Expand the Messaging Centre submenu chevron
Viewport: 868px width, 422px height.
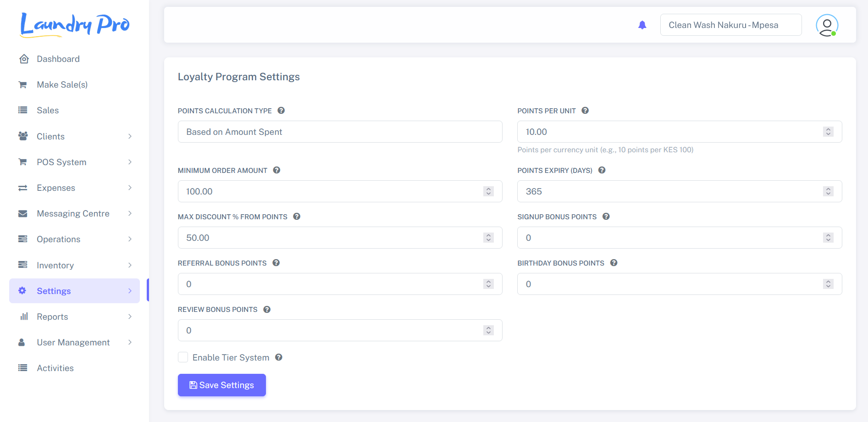(130, 213)
